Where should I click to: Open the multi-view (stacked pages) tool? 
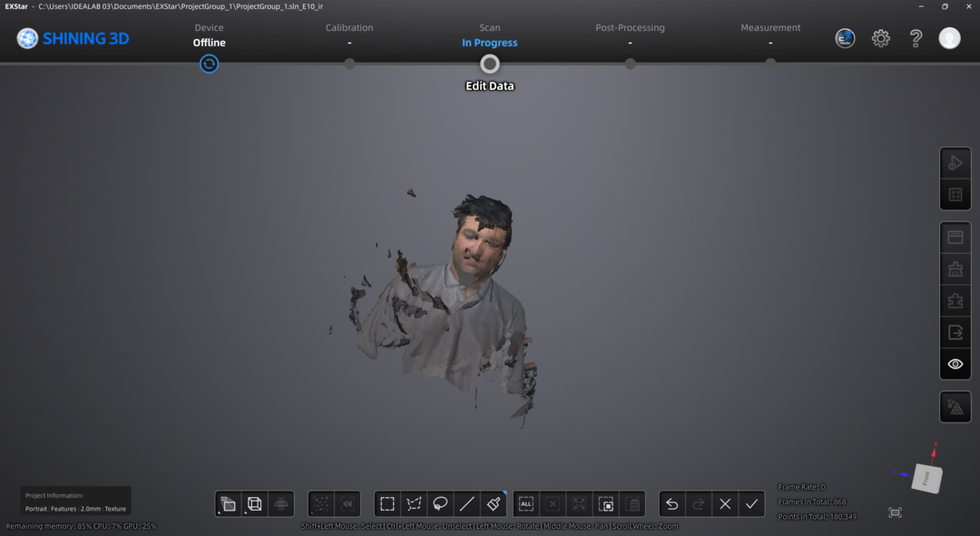(228, 503)
